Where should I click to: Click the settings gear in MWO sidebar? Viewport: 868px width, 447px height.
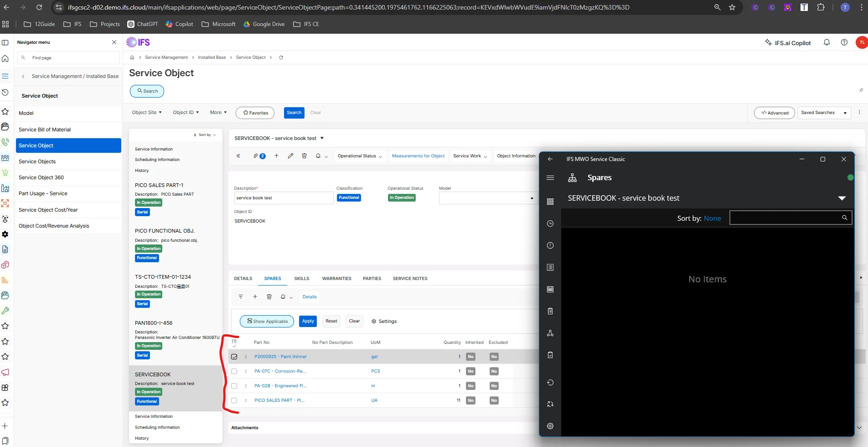[550, 426]
